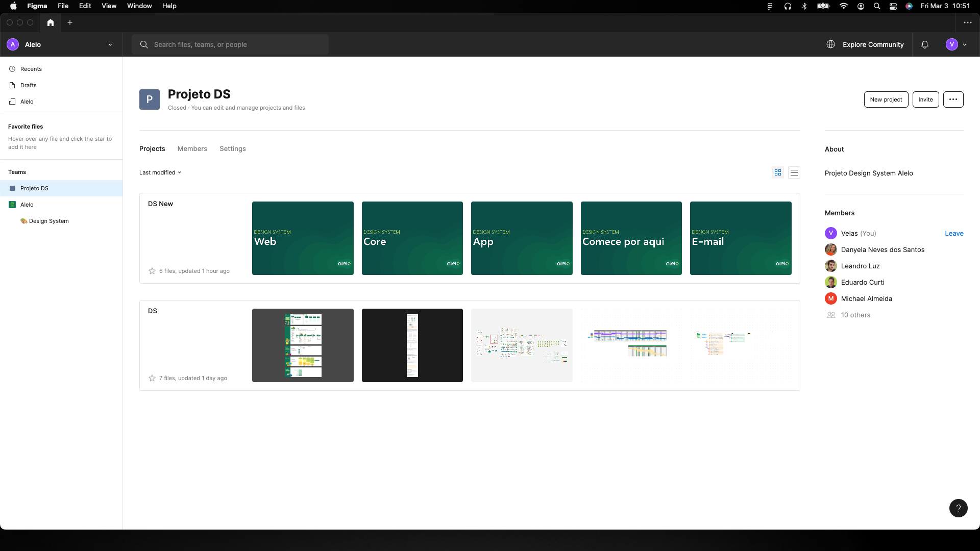Open the Last modified sort dropdown
This screenshot has height=551, width=980.
coord(160,172)
